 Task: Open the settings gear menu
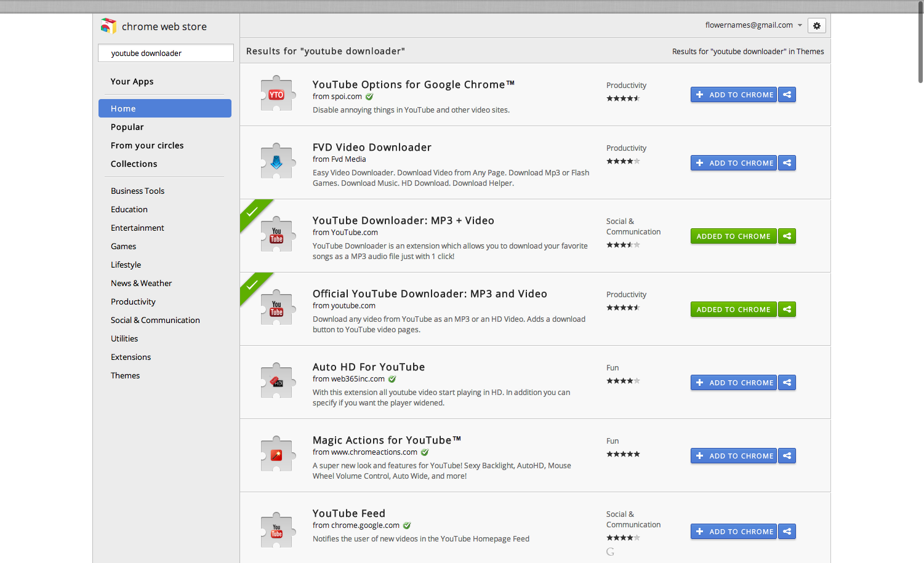(817, 25)
